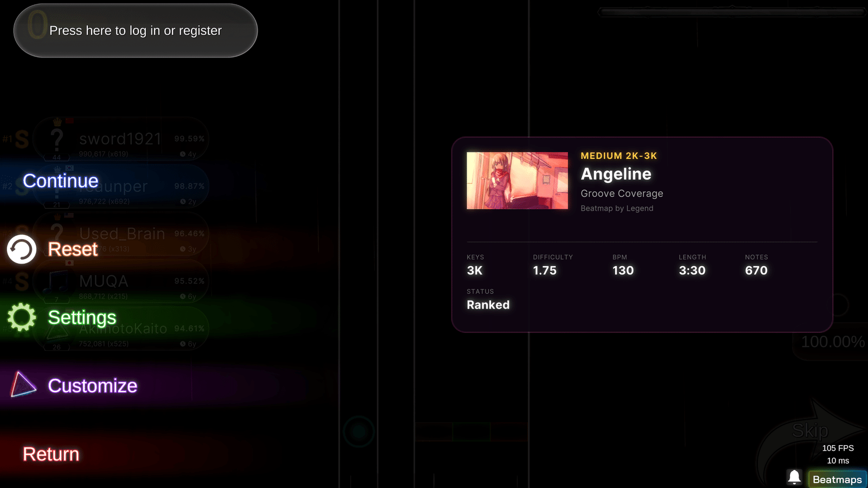Click the green settings gear icon
The width and height of the screenshot is (868, 488).
pyautogui.click(x=22, y=318)
